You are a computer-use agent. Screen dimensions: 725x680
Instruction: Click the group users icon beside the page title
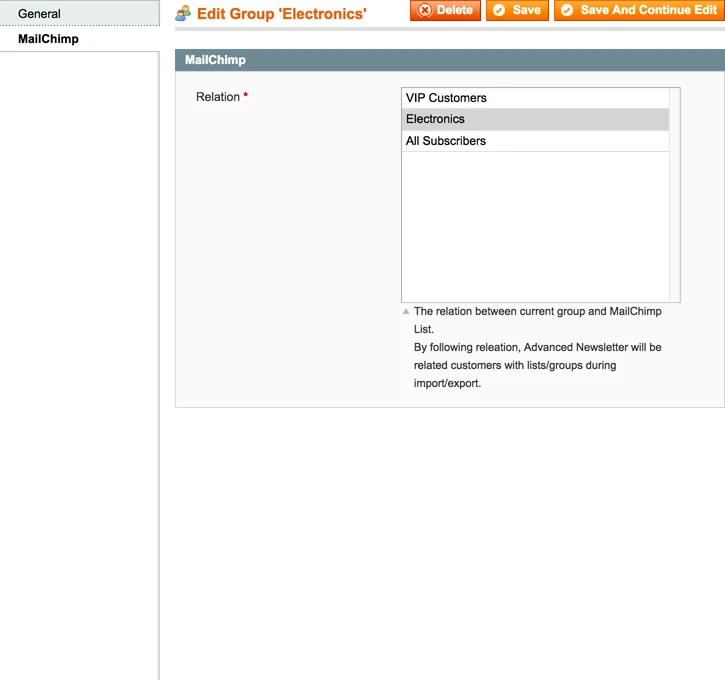pyautogui.click(x=183, y=13)
